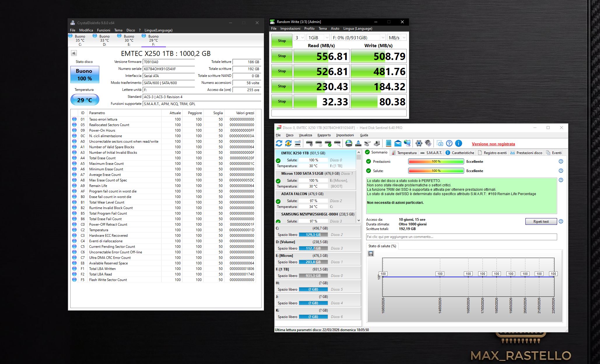The width and height of the screenshot is (600, 364).
Task: Click the blue eject-style disk icon in the toolbar
Action: 358,143
